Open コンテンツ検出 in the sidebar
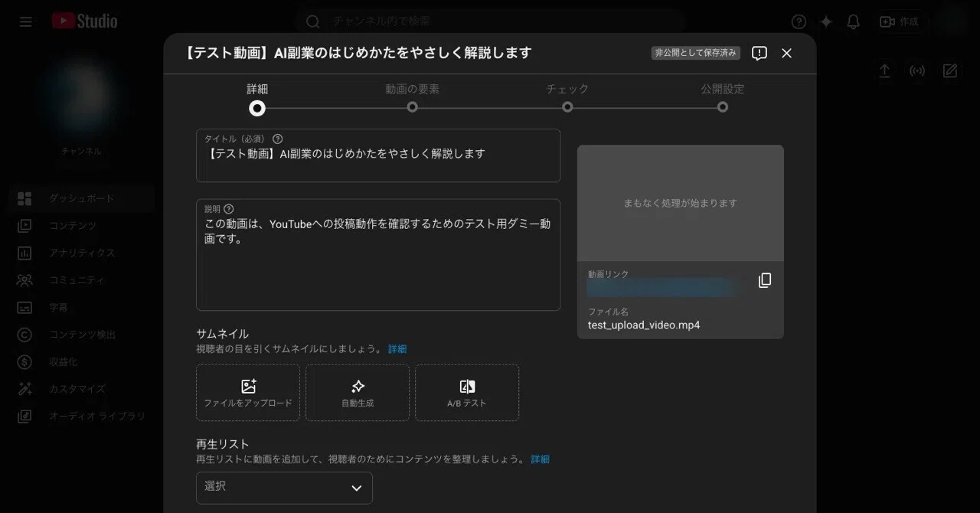 tap(82, 335)
